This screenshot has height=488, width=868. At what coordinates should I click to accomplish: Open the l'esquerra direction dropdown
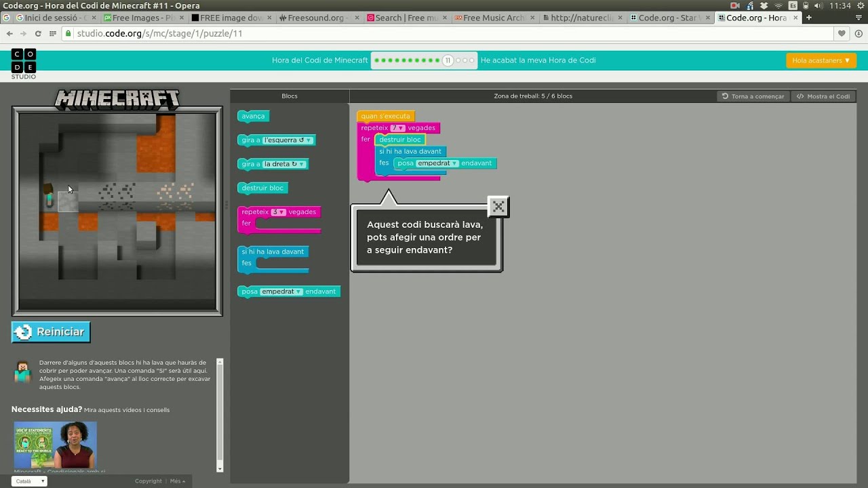[x=288, y=140]
